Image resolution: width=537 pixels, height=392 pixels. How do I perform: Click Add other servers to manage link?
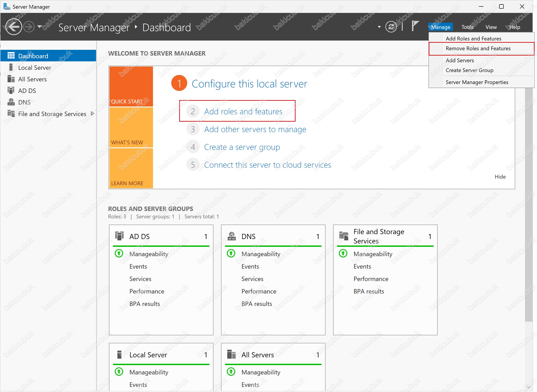[255, 129]
